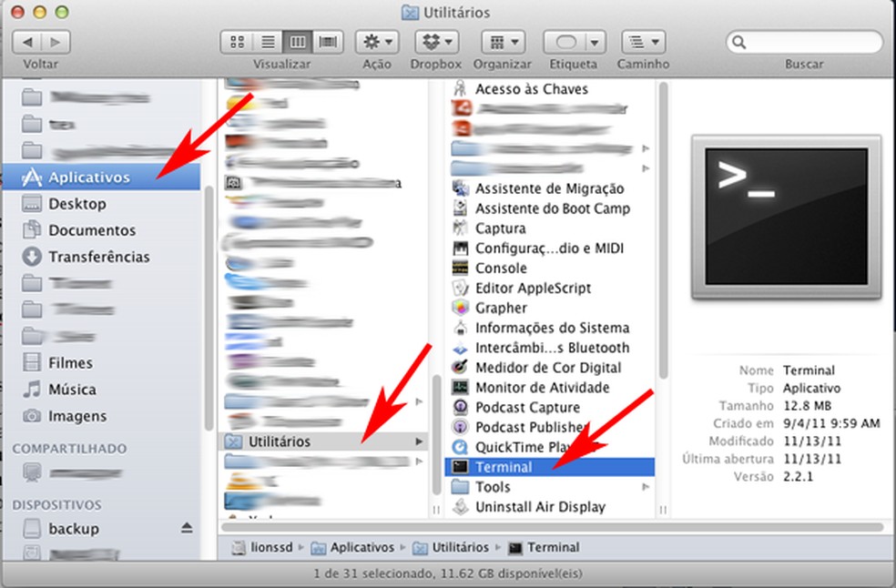This screenshot has height=588, width=896.
Task: Select the backup device in sidebar
Action: [102, 529]
